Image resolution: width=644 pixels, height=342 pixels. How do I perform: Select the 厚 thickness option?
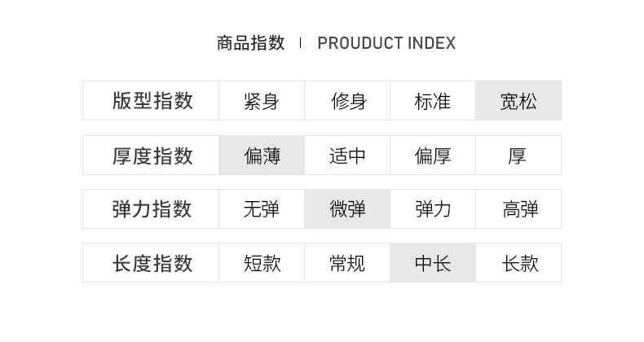click(x=518, y=156)
